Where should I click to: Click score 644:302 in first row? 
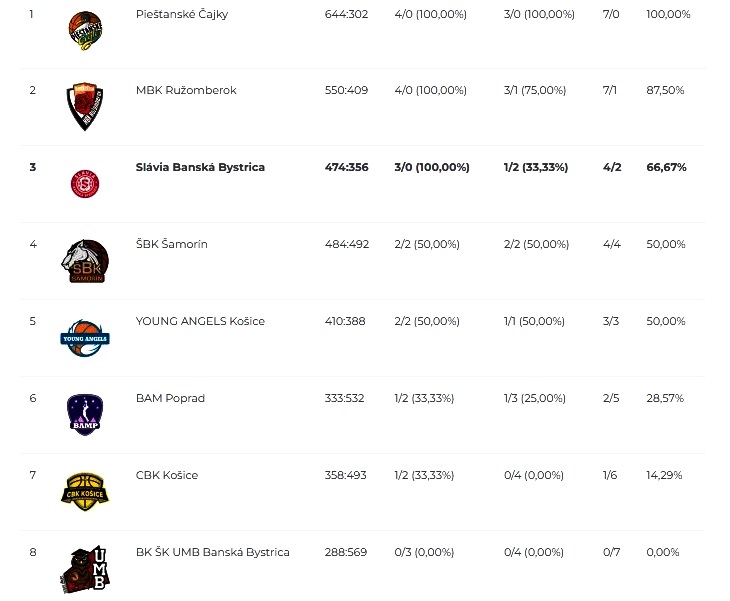click(x=346, y=14)
